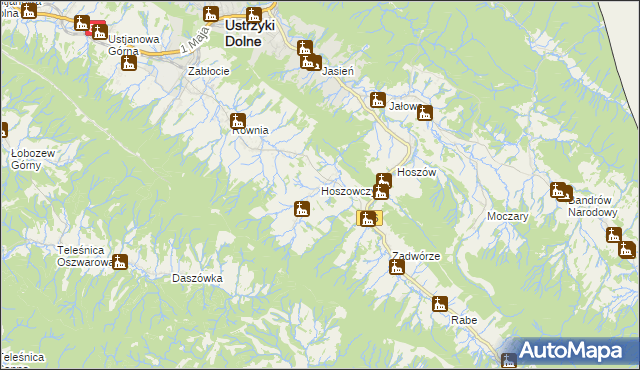Select the Zadwórze village label
Screen dimensions: 640x370
[416, 256]
